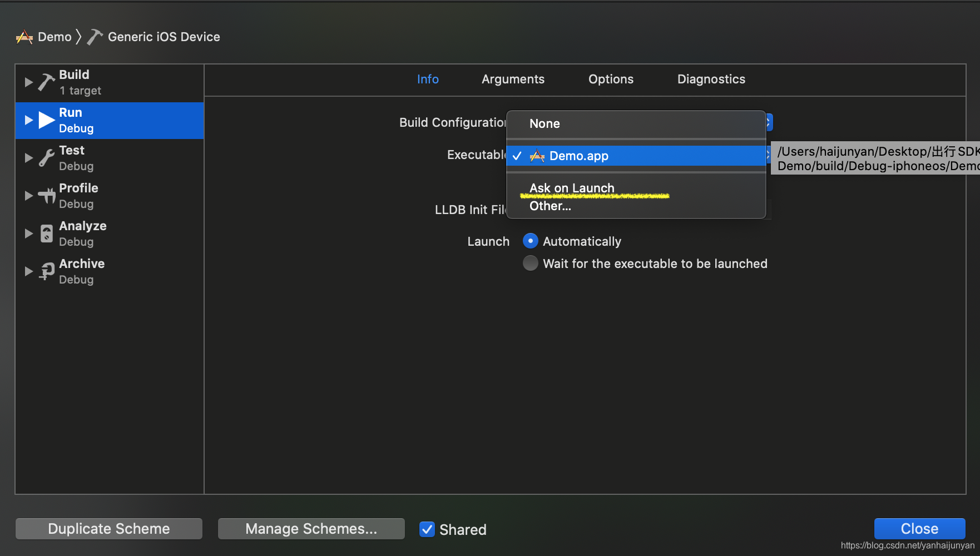Select the Build 1 target row
This screenshot has height=556, width=980.
110,83
